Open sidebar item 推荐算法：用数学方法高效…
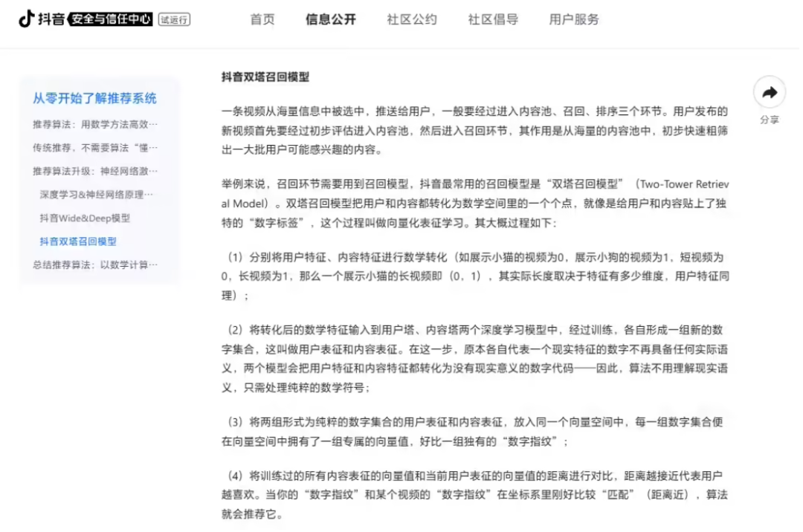 96,124
